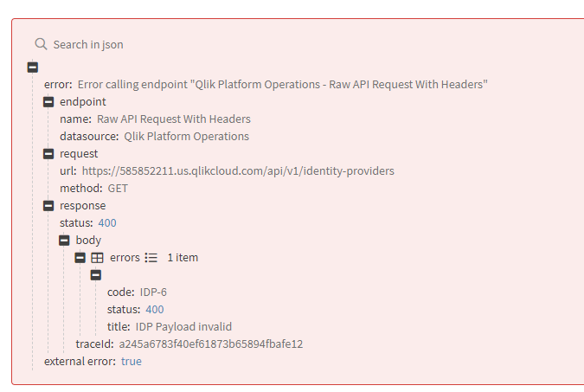584x392 pixels.
Task: Click the traceId value
Action: pos(211,344)
